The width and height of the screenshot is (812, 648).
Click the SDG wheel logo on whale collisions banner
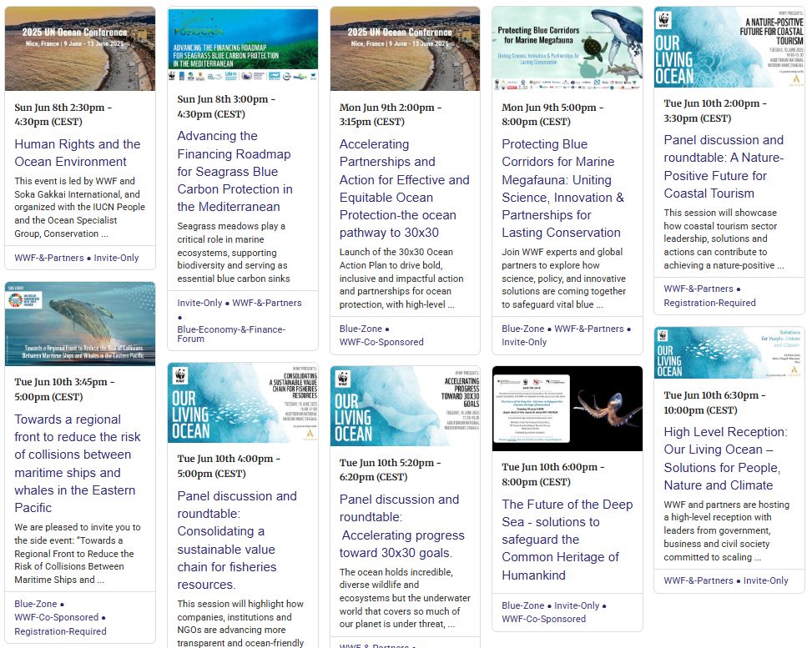16,300
